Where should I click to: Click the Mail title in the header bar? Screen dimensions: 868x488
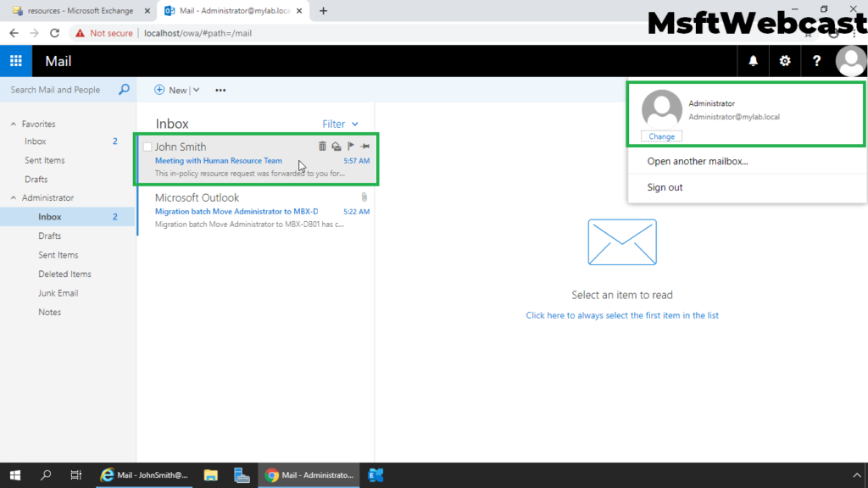pyautogui.click(x=58, y=61)
